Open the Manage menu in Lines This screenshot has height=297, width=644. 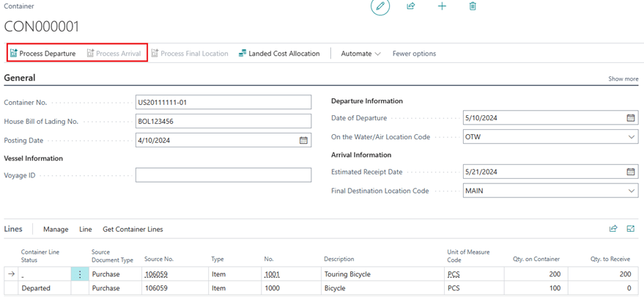[56, 230]
